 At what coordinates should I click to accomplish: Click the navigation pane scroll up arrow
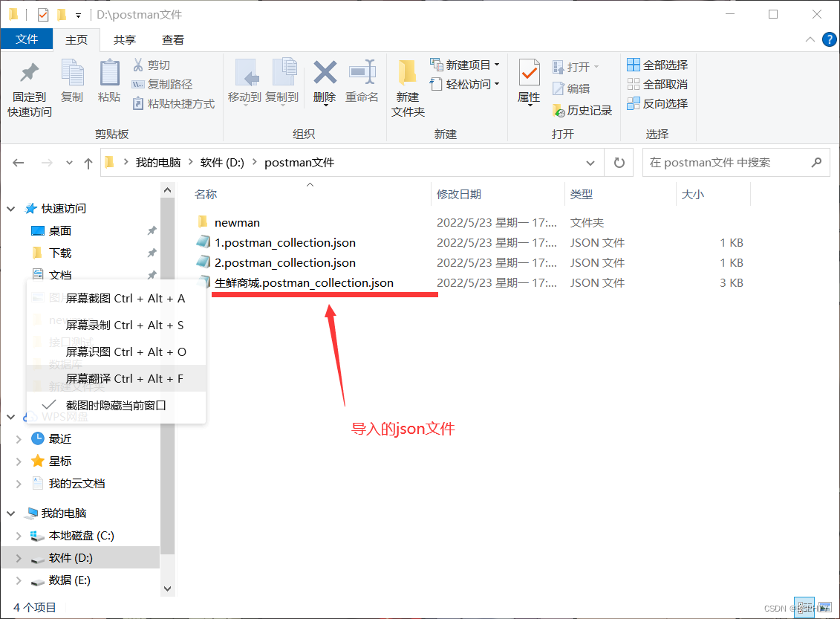click(x=168, y=190)
